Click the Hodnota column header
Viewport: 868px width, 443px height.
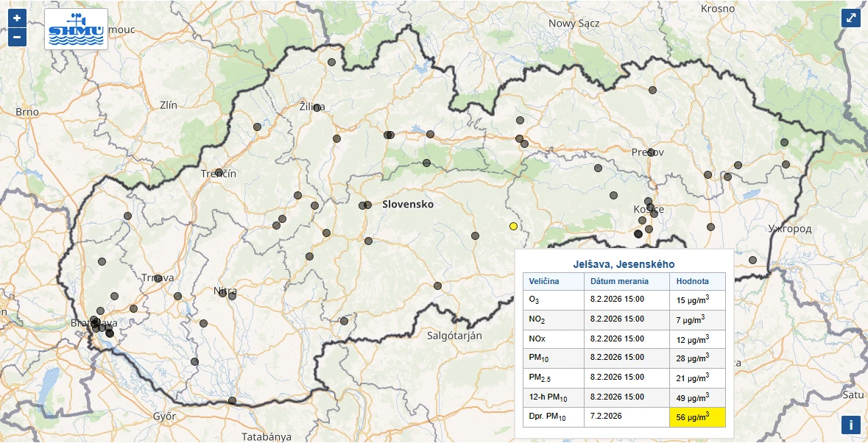coord(692,281)
